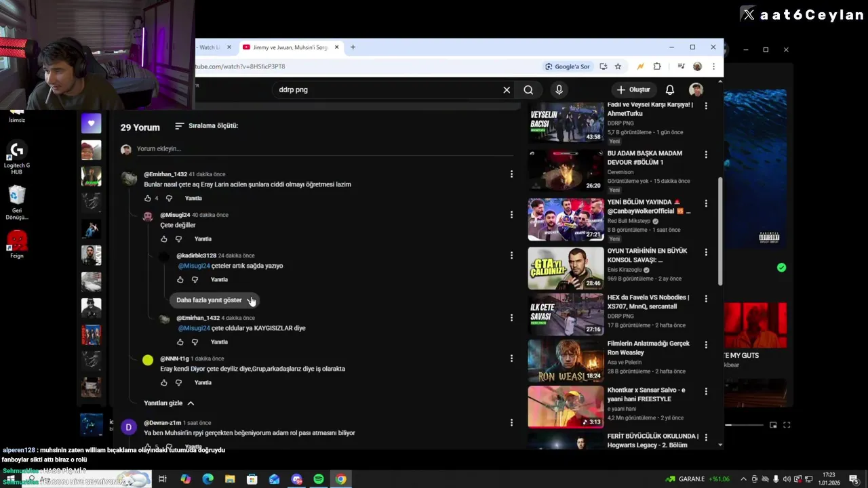Close the 'Jimmy ve Jwuan' tab
The image size is (868, 488).
pyautogui.click(x=336, y=47)
